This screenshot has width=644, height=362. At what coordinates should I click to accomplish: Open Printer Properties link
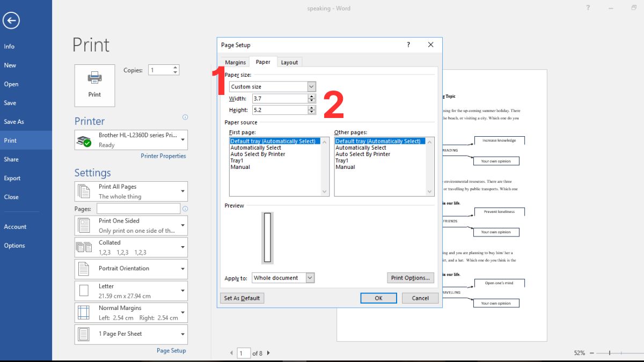[x=163, y=156]
